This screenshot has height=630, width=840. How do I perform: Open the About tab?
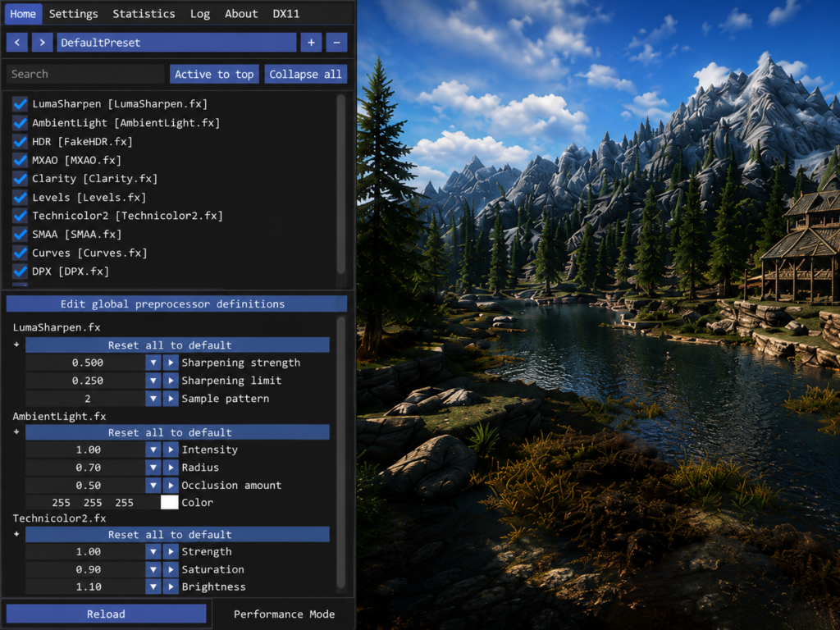[241, 14]
